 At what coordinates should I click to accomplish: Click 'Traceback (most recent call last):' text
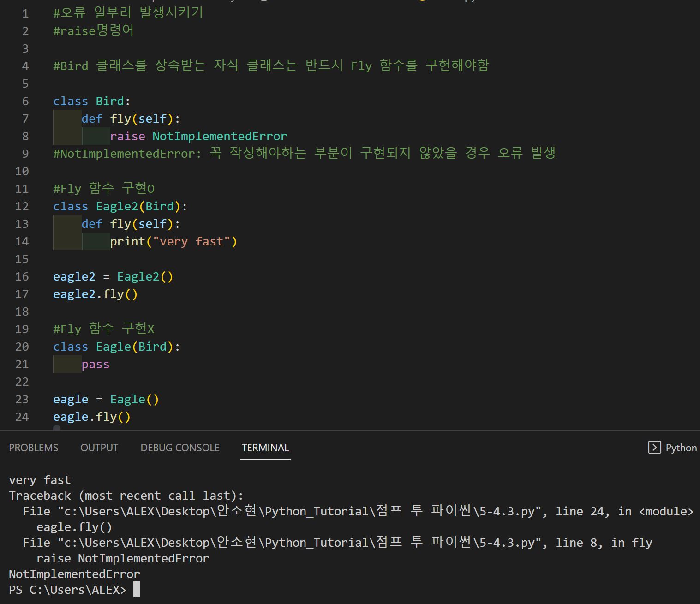point(126,496)
